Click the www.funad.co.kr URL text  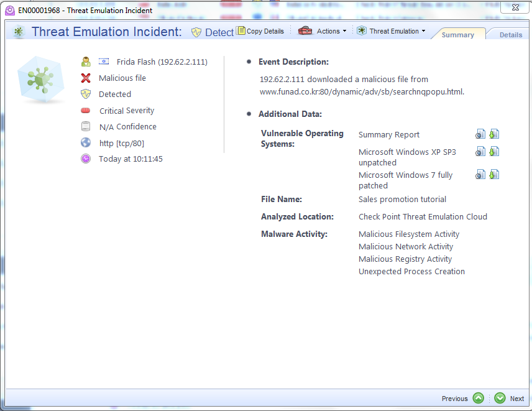tap(362, 91)
